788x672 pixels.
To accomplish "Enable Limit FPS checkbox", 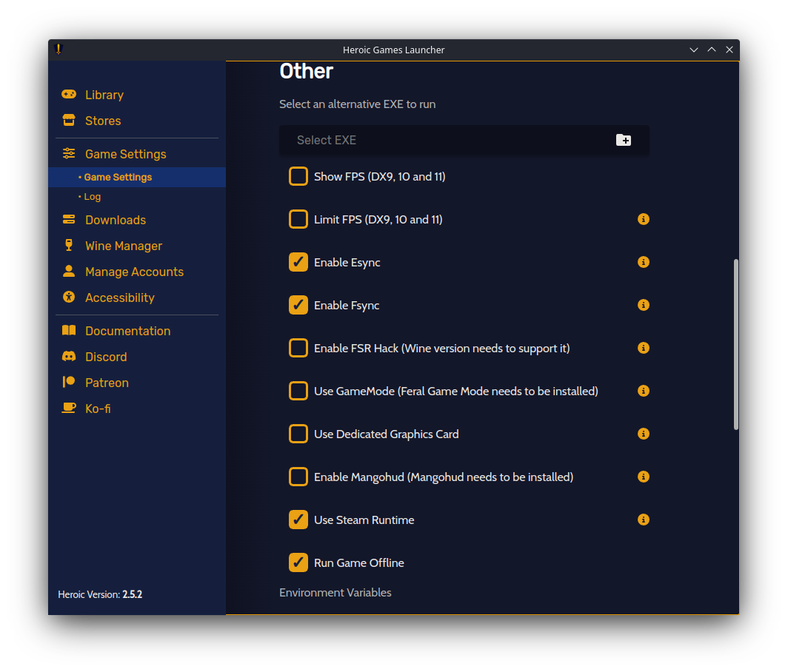I will [x=298, y=219].
